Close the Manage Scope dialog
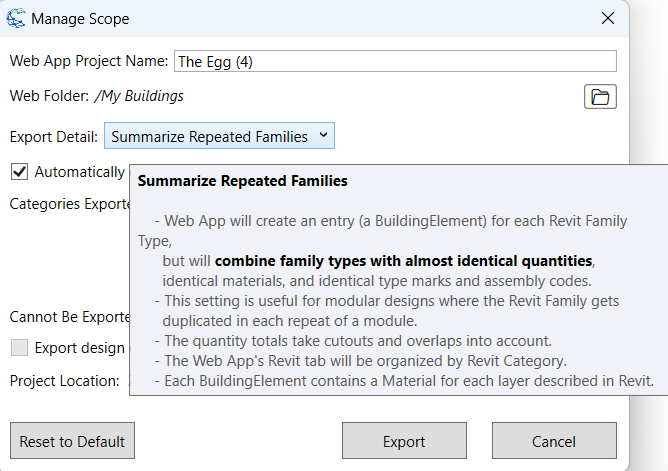Viewport: 668px width, 471px height. click(x=607, y=18)
